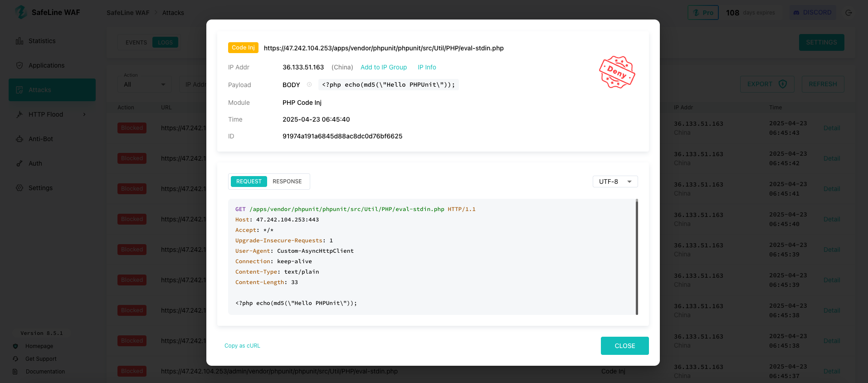Viewport: 868px width, 383px height.
Task: Click Add to IP Group link
Action: (x=384, y=67)
